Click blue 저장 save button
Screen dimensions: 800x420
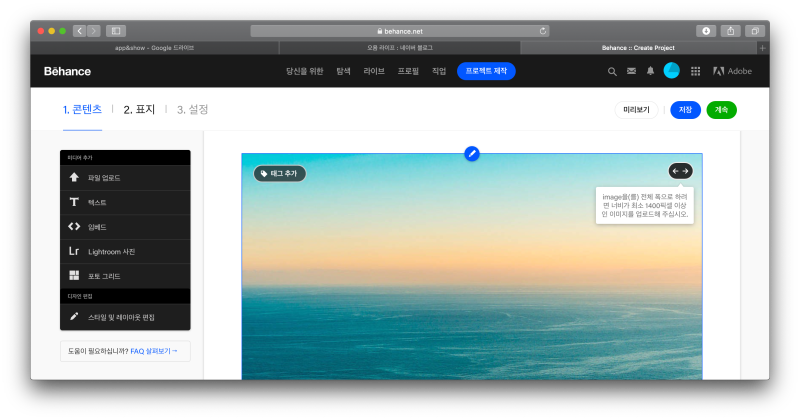tap(685, 110)
